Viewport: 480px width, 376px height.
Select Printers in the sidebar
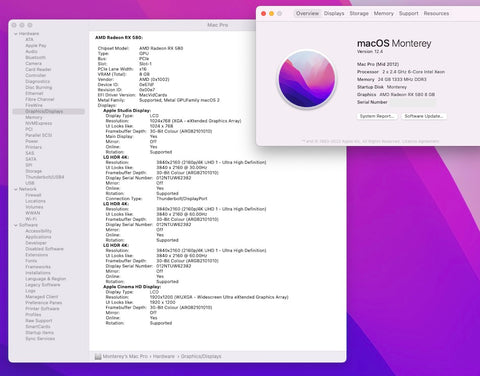[33, 147]
